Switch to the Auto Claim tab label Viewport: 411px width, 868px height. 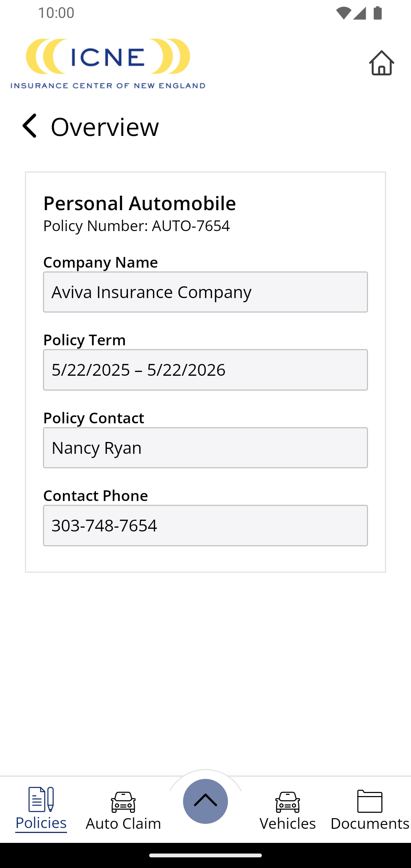(x=123, y=823)
